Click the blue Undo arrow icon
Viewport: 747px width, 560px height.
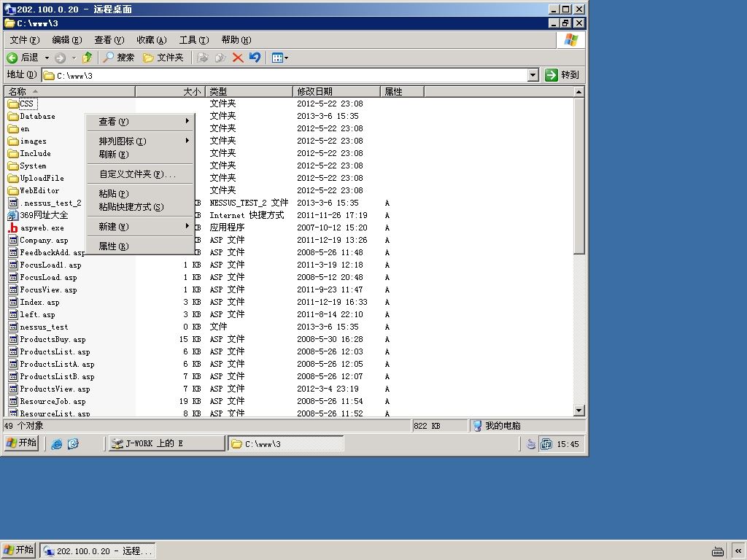[255, 58]
